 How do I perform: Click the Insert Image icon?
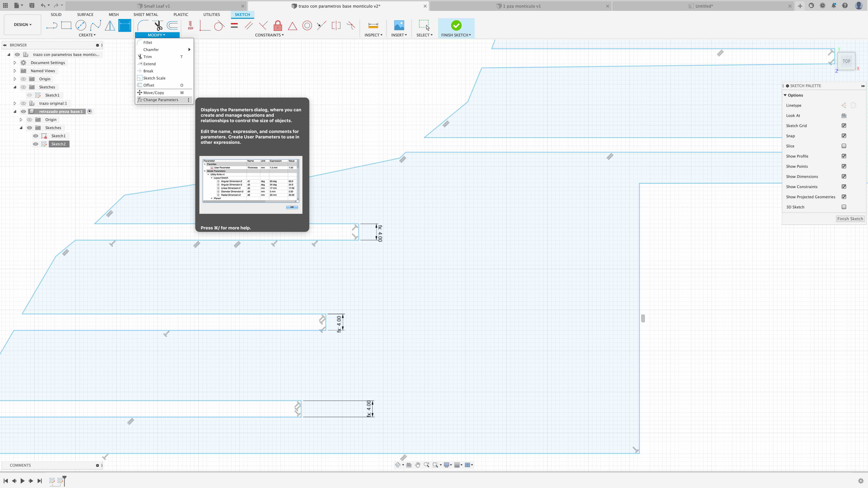pyautogui.click(x=399, y=26)
